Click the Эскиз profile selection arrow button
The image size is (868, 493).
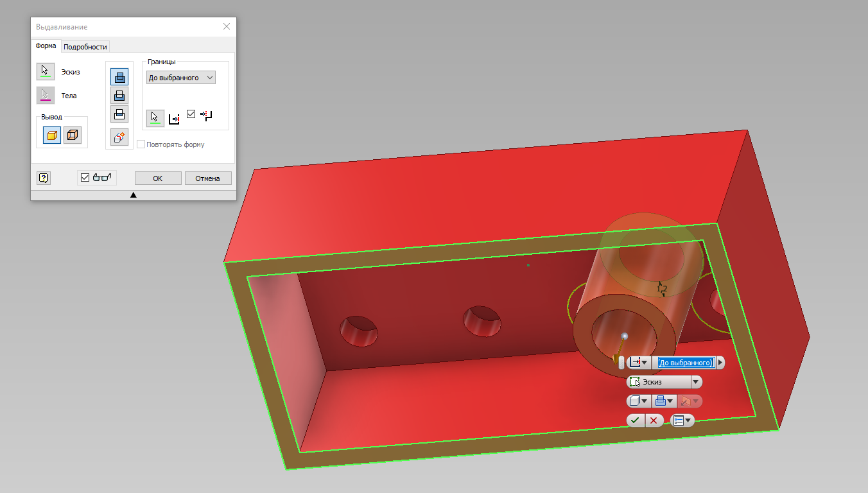pos(45,71)
